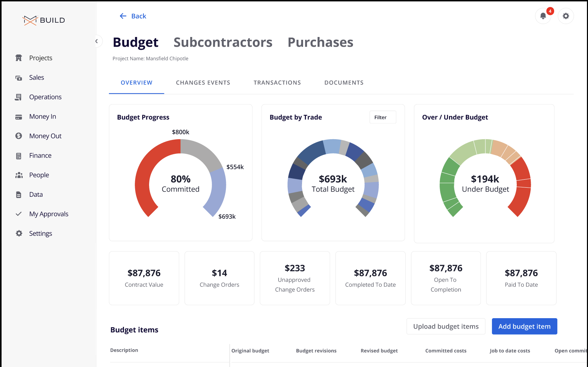Open the Budget by Trade Filter

pyautogui.click(x=383, y=117)
